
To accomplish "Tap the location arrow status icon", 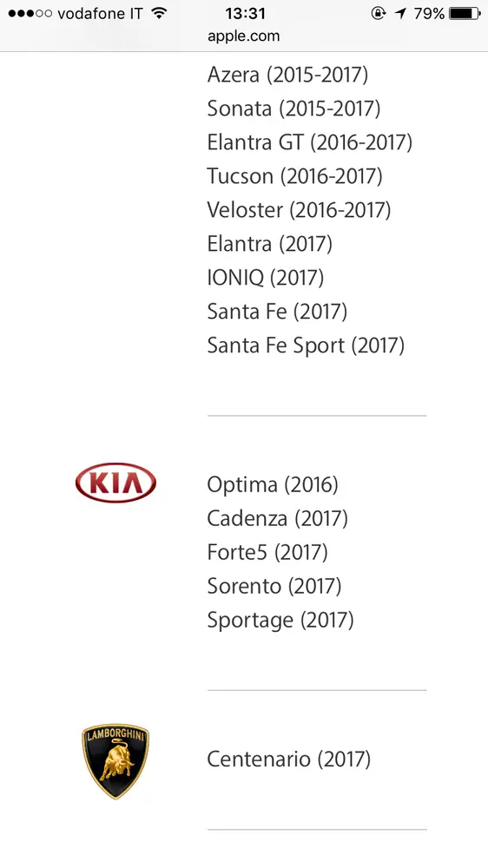I will [x=400, y=13].
